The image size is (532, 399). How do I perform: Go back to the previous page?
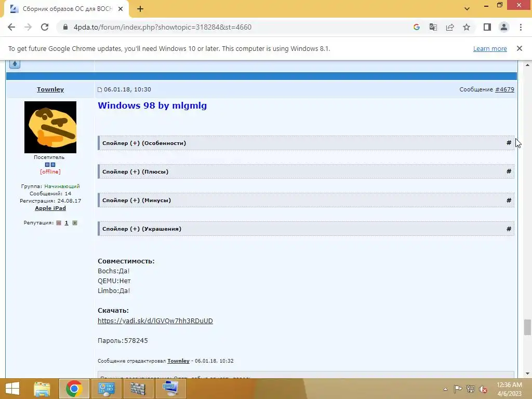pos(11,27)
